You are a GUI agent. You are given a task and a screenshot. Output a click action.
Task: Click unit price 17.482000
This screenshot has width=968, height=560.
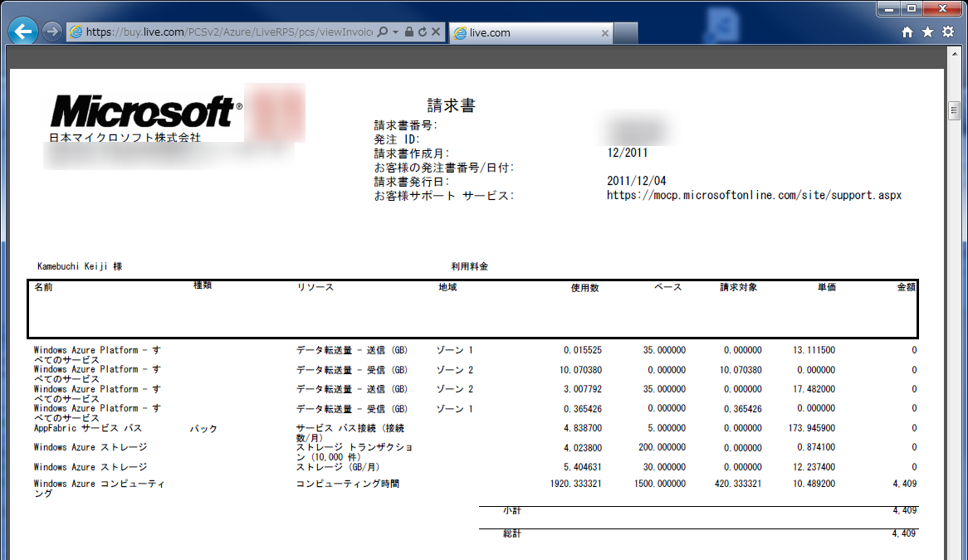coord(814,389)
